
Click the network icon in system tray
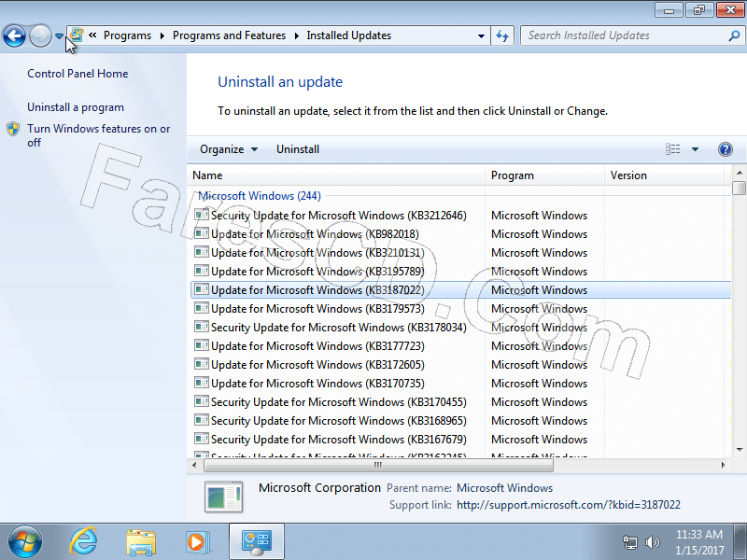tap(629, 542)
